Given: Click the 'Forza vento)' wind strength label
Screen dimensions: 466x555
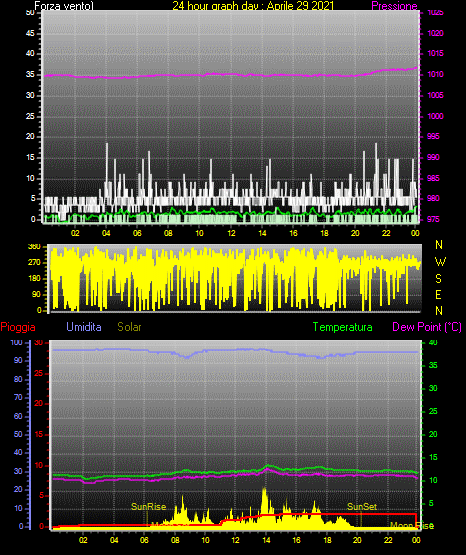Looking at the screenshot, I should (x=64, y=6).
